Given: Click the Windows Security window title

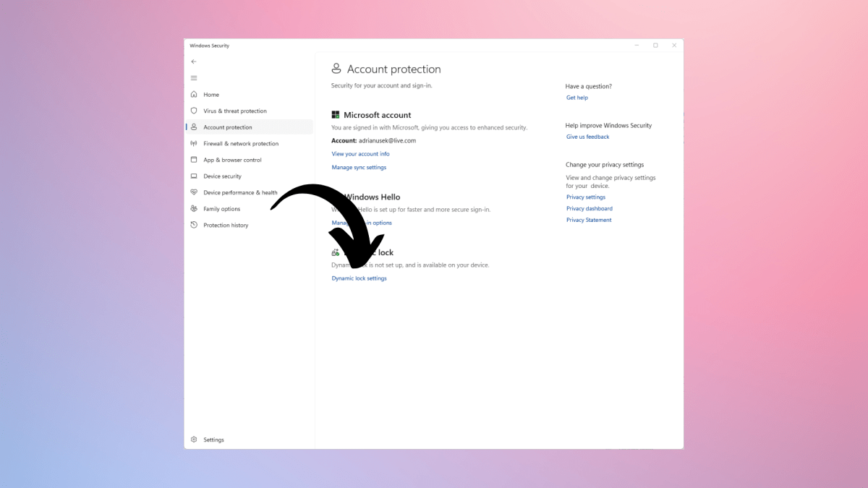Looking at the screenshot, I should click(210, 46).
